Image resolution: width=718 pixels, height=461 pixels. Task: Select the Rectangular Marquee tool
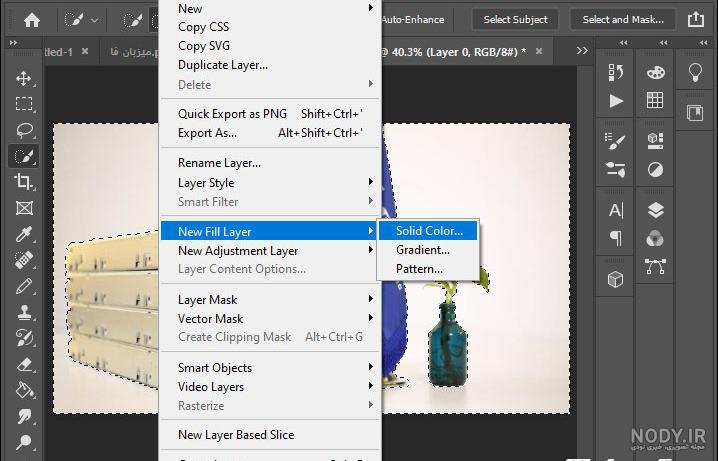(x=24, y=104)
